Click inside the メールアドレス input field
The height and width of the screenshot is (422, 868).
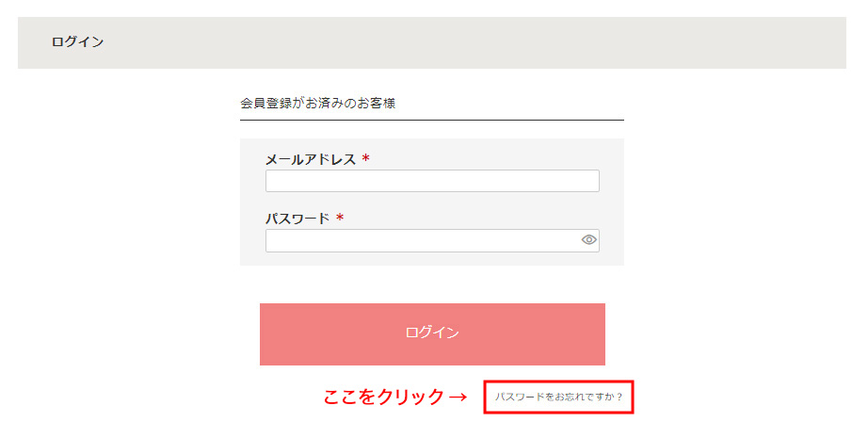pos(432,181)
